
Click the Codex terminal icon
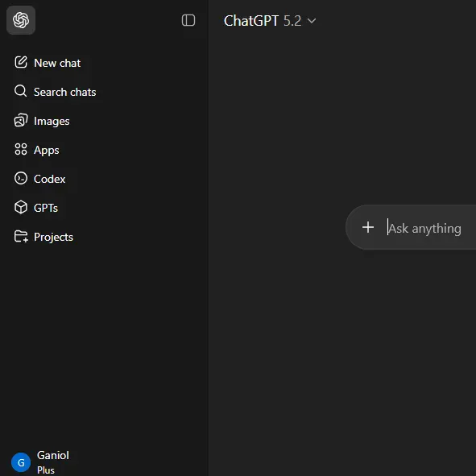21,178
